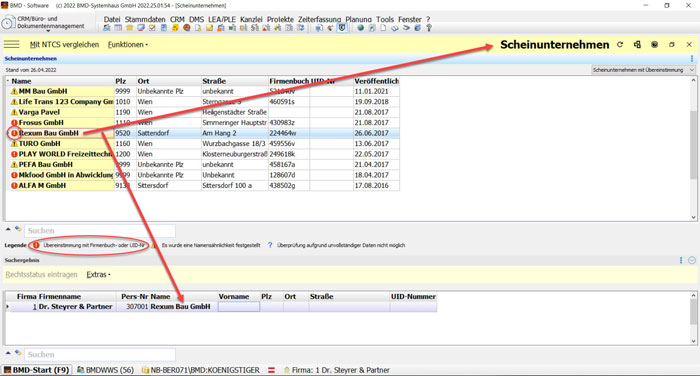Open the Funktionen dropdown
700x376 pixels.
128,45
